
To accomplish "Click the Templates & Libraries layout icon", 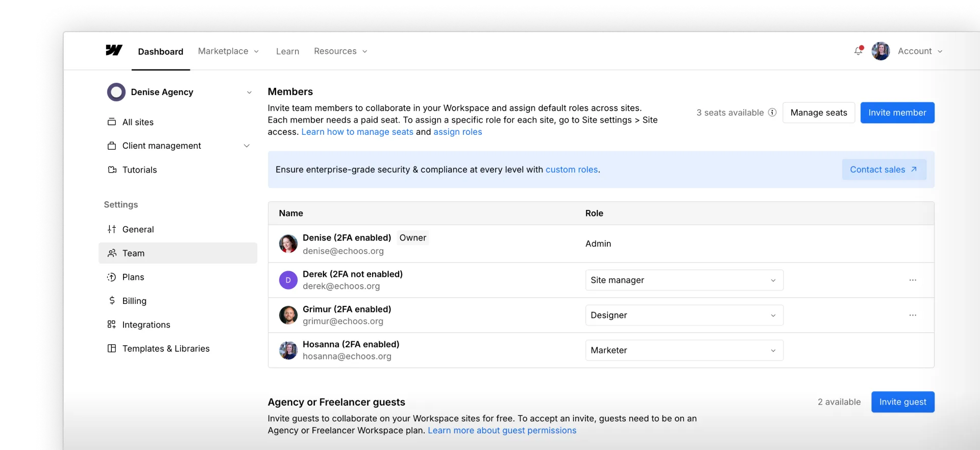I will click(x=112, y=348).
